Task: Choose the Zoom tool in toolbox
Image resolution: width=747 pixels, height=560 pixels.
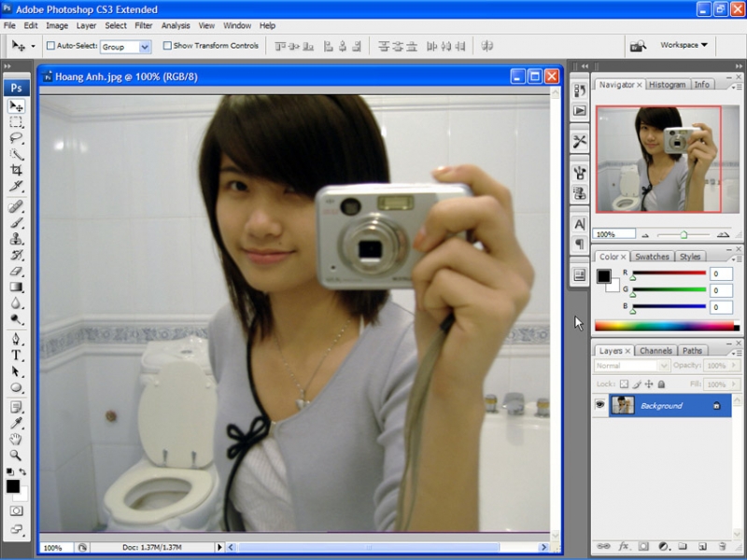Action: (16, 455)
